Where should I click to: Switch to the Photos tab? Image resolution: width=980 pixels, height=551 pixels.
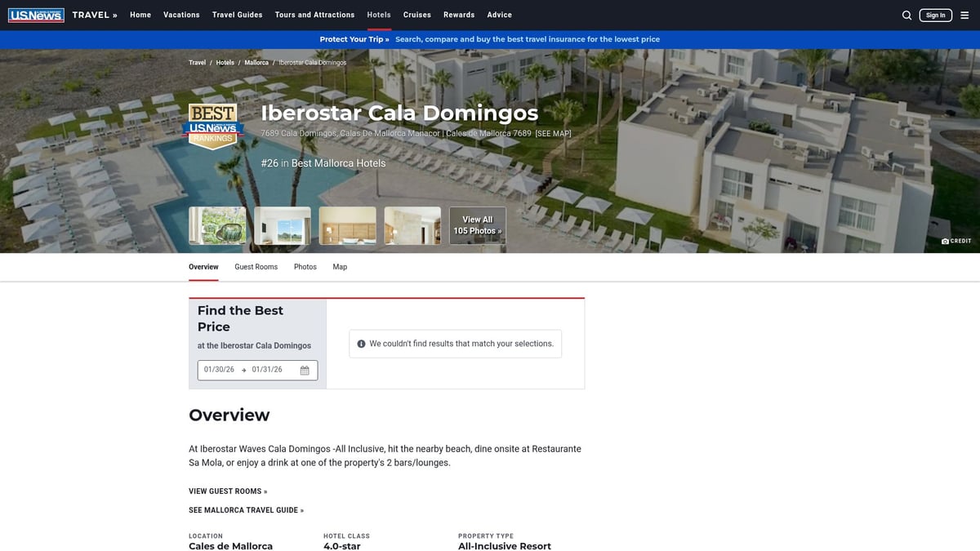pyautogui.click(x=305, y=266)
